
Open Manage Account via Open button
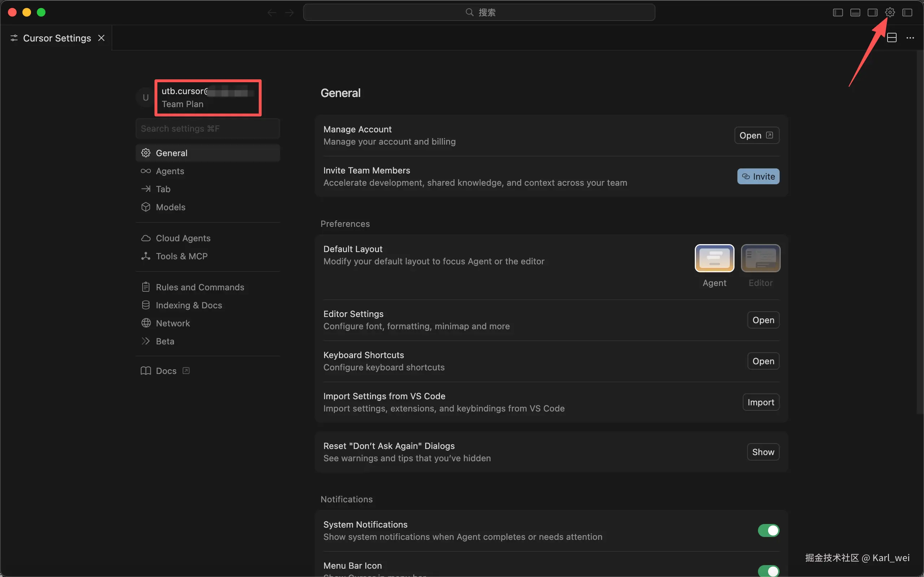tap(757, 136)
